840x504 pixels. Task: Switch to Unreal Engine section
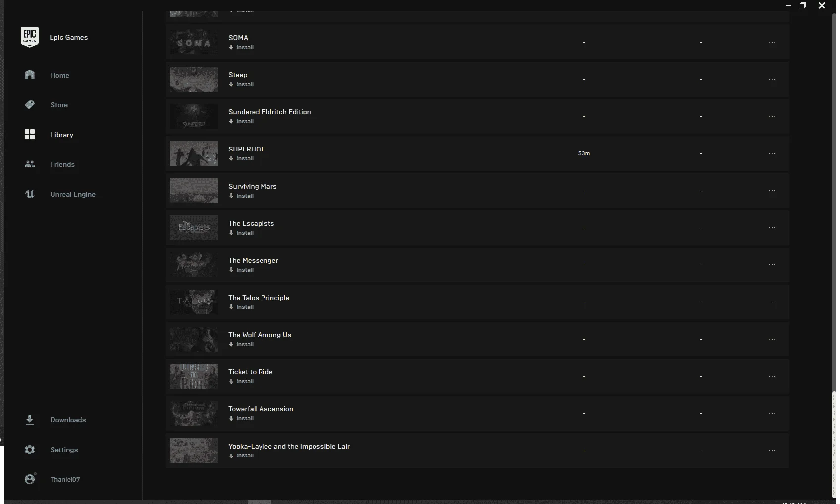[73, 194]
